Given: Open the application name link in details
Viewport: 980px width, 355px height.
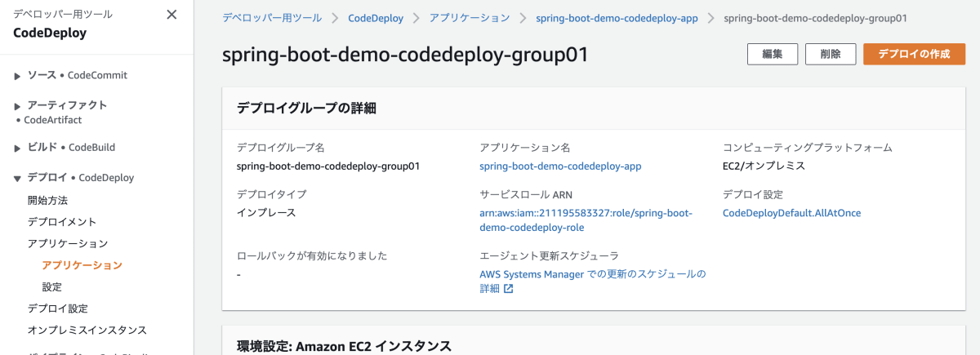Looking at the screenshot, I should [560, 166].
